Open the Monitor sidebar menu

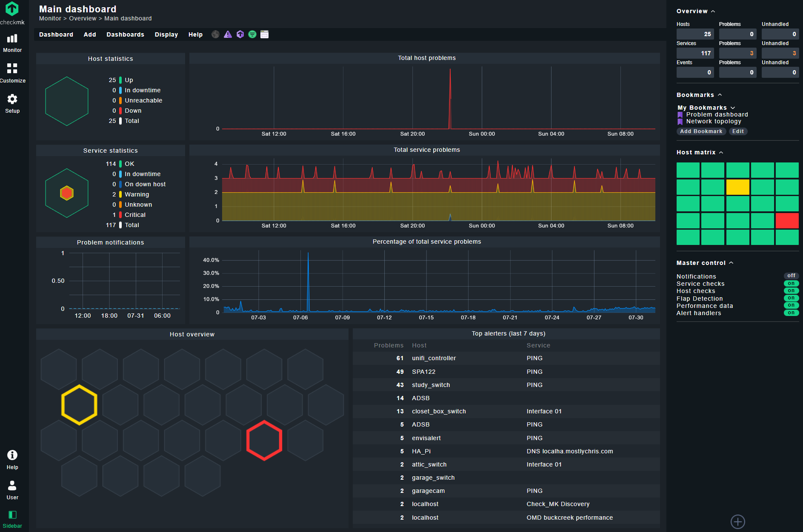click(x=12, y=43)
